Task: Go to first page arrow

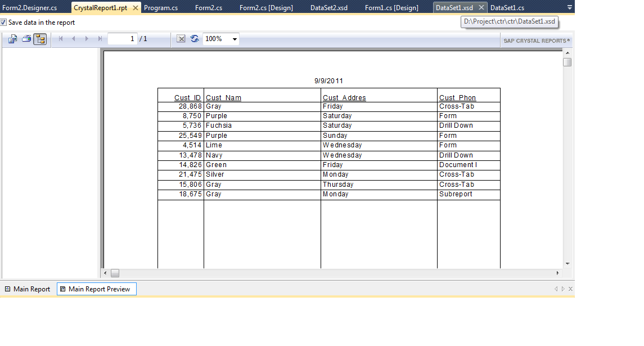Action: (61, 39)
